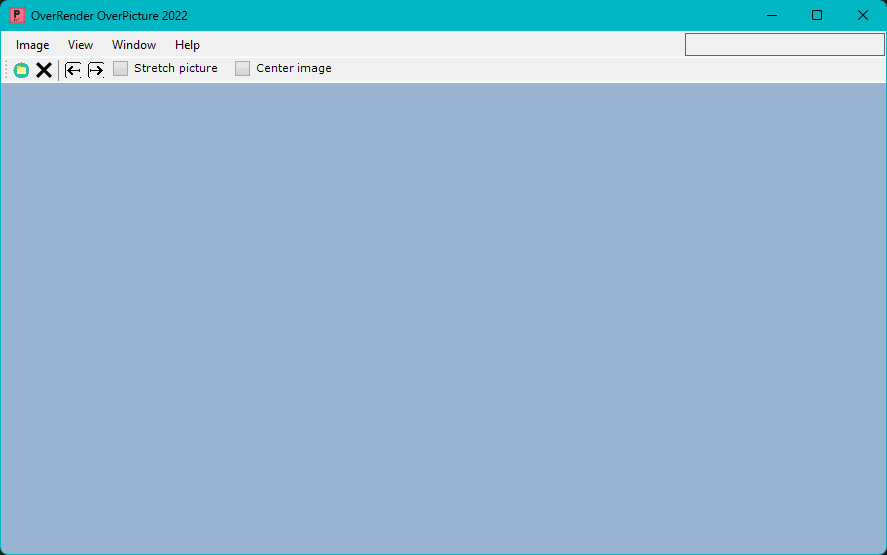
Task: Maximize the OverPicture window
Action: (817, 15)
